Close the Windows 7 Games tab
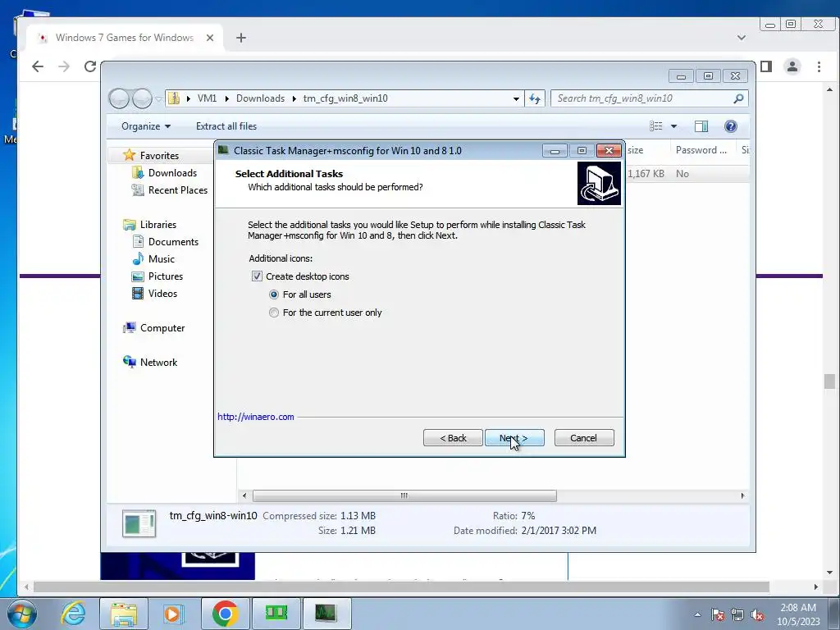The width and height of the screenshot is (840, 630). click(x=210, y=38)
